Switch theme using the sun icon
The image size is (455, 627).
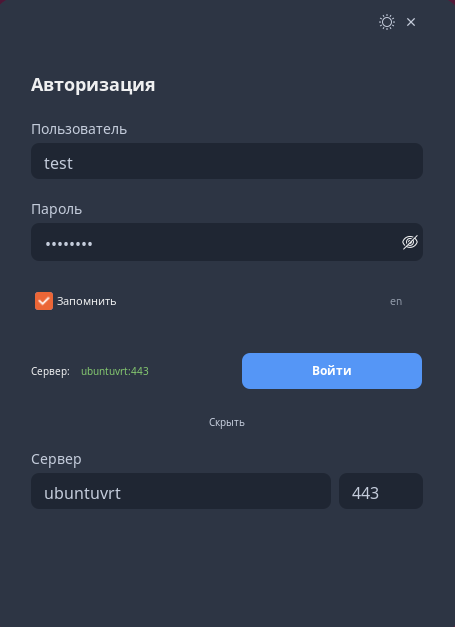[x=387, y=22]
